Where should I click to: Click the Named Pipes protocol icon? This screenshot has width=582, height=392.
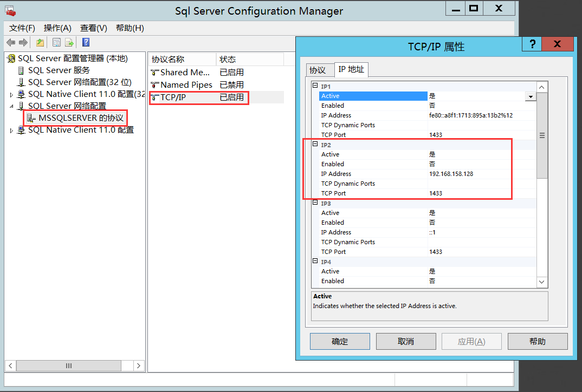(155, 86)
